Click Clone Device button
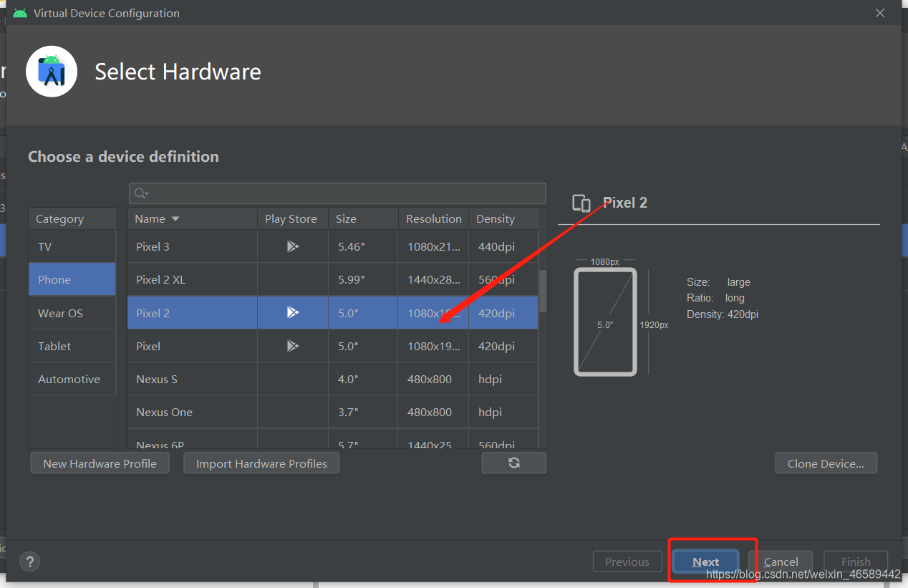Screen dimensions: 908x588 pos(826,463)
